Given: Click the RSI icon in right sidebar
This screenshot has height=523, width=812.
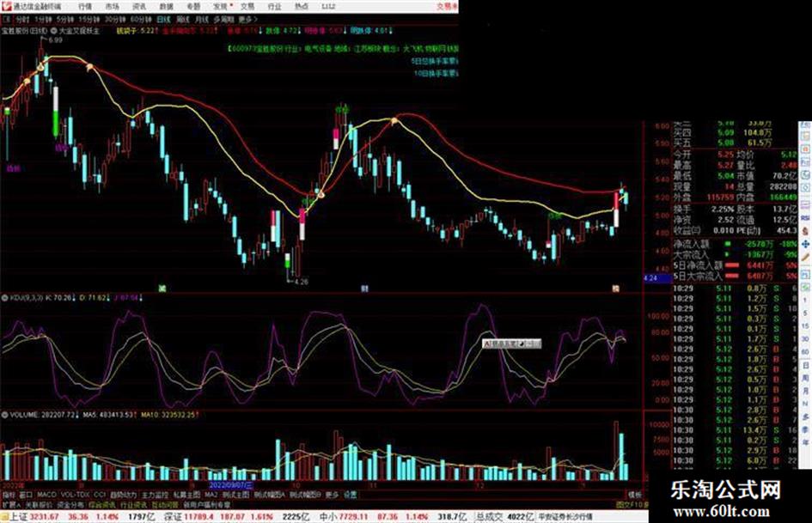Looking at the screenshot, I should [x=806, y=217].
